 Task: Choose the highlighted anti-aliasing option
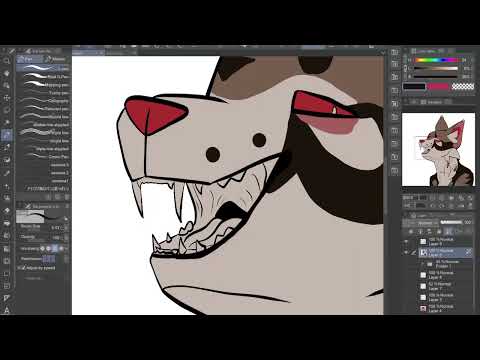(x=55, y=248)
